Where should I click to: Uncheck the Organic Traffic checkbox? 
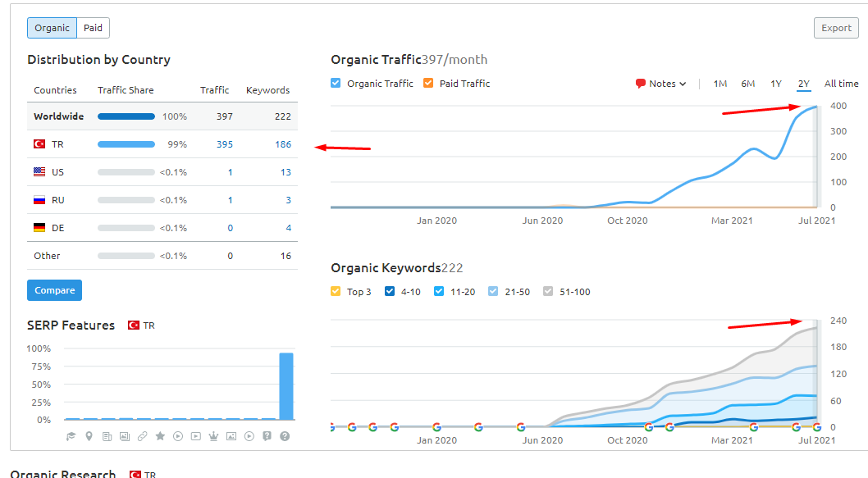pyautogui.click(x=336, y=83)
